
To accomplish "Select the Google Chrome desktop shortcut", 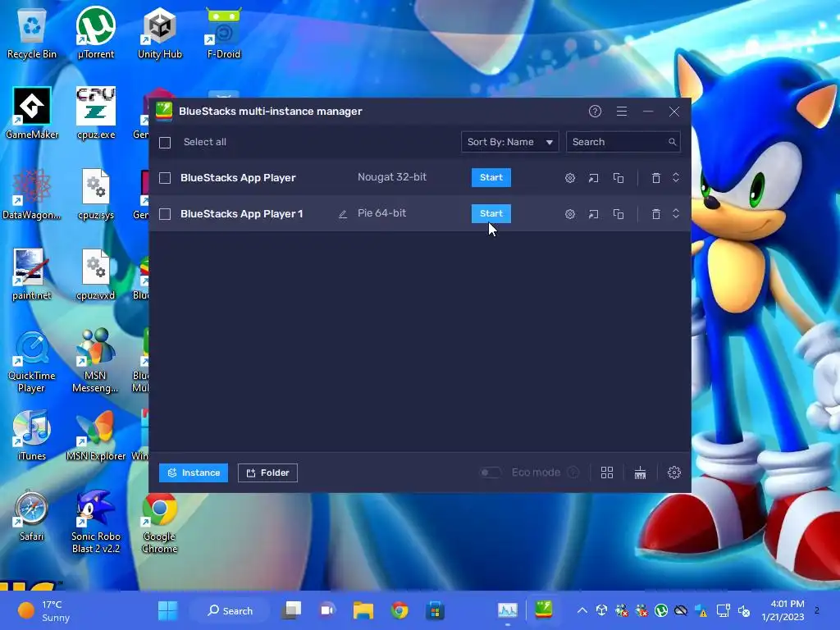I will pyautogui.click(x=160, y=522).
